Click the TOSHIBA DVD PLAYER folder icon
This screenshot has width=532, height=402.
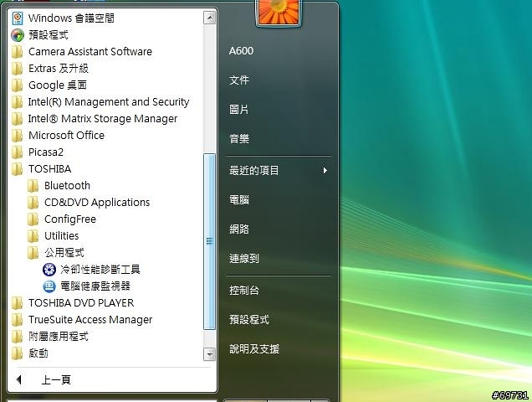tap(17, 303)
